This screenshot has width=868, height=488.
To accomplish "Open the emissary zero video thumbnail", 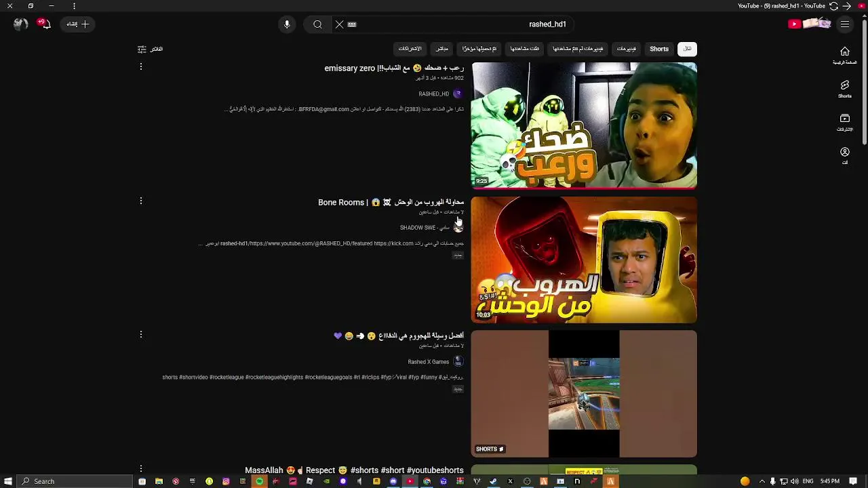I will (584, 125).
